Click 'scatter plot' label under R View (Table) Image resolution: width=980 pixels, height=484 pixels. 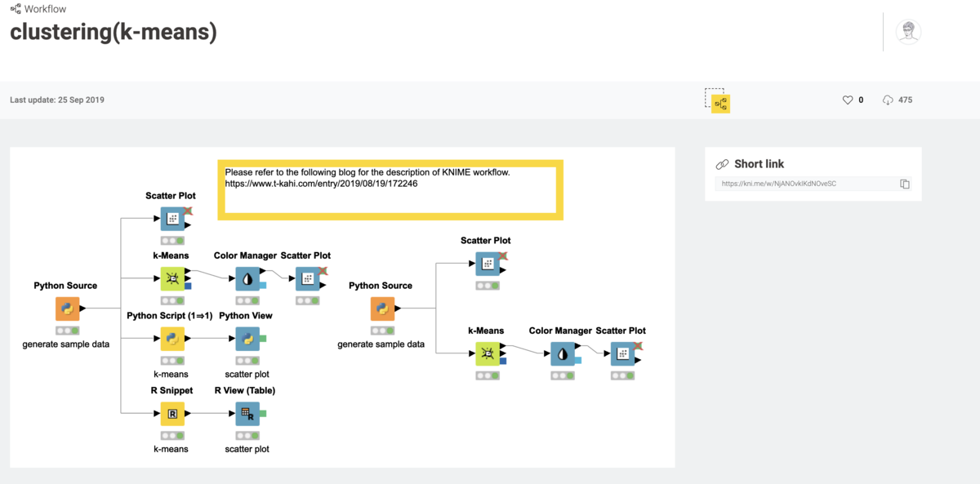[247, 449]
